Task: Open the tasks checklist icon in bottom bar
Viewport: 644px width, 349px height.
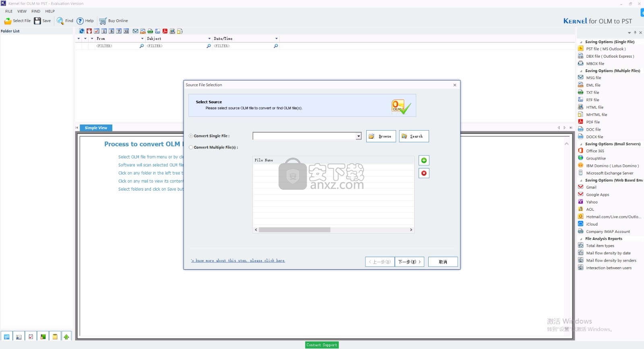Action: [31, 337]
